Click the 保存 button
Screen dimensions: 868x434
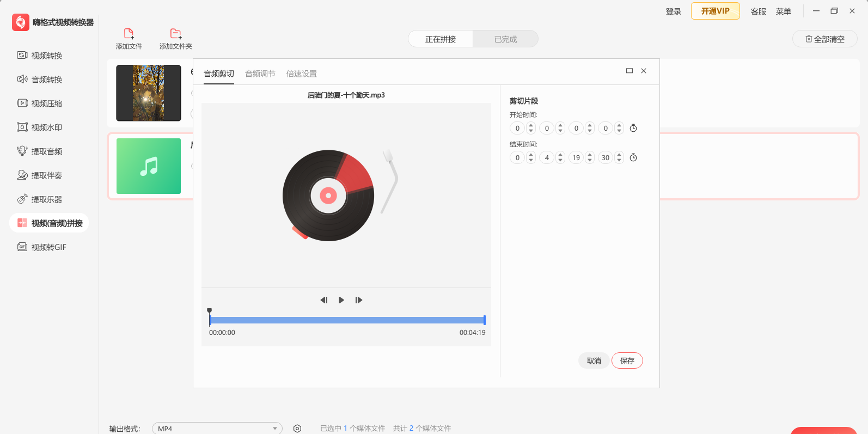(x=627, y=360)
